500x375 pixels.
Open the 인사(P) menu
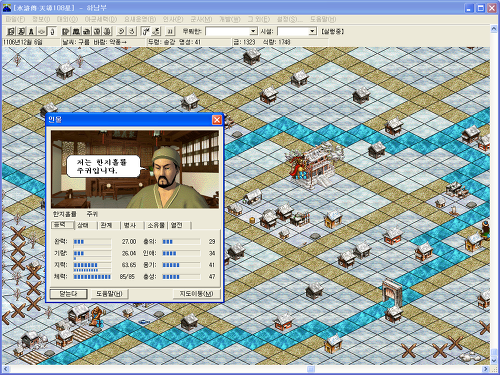pyautogui.click(x=173, y=19)
